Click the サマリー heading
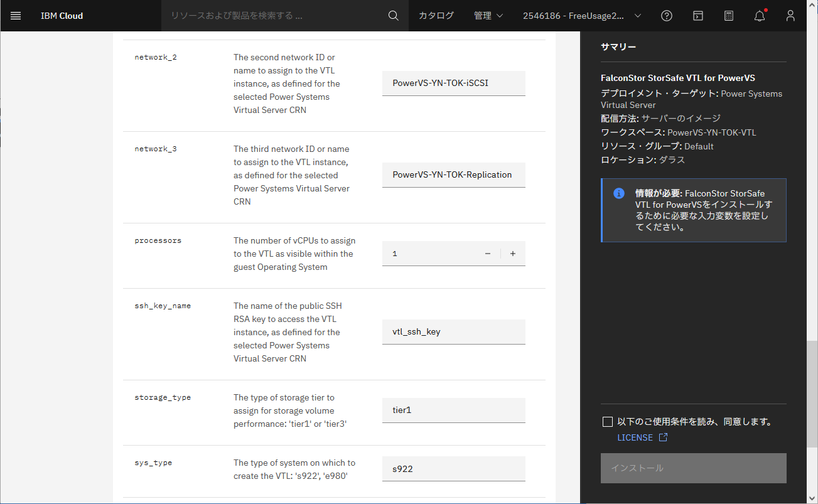The image size is (818, 504). (618, 47)
